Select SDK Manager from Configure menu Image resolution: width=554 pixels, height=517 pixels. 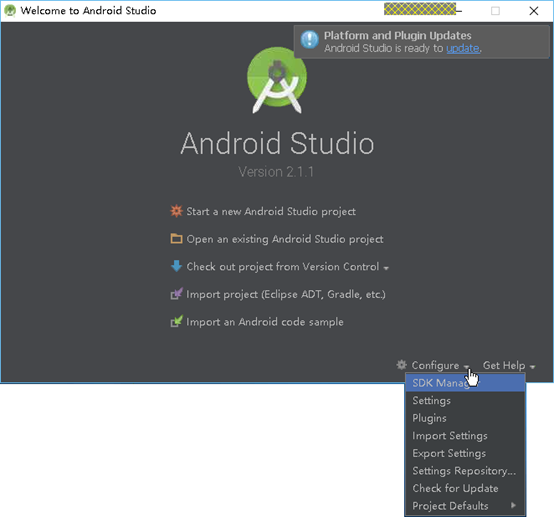[465, 383]
